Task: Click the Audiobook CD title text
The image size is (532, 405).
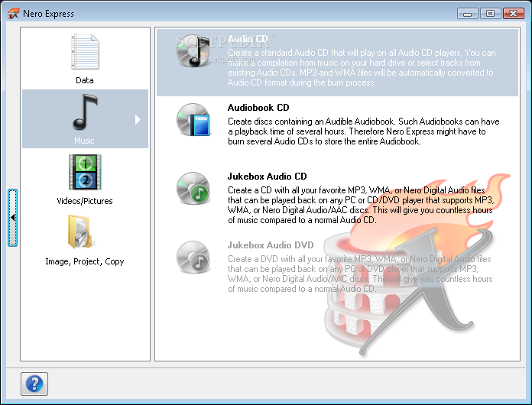Action: (258, 108)
